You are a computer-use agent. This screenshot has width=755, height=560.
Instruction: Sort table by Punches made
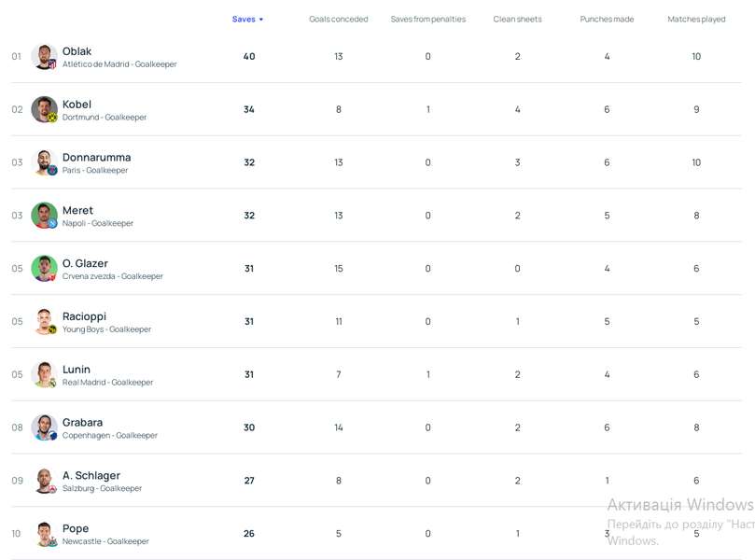click(x=607, y=20)
